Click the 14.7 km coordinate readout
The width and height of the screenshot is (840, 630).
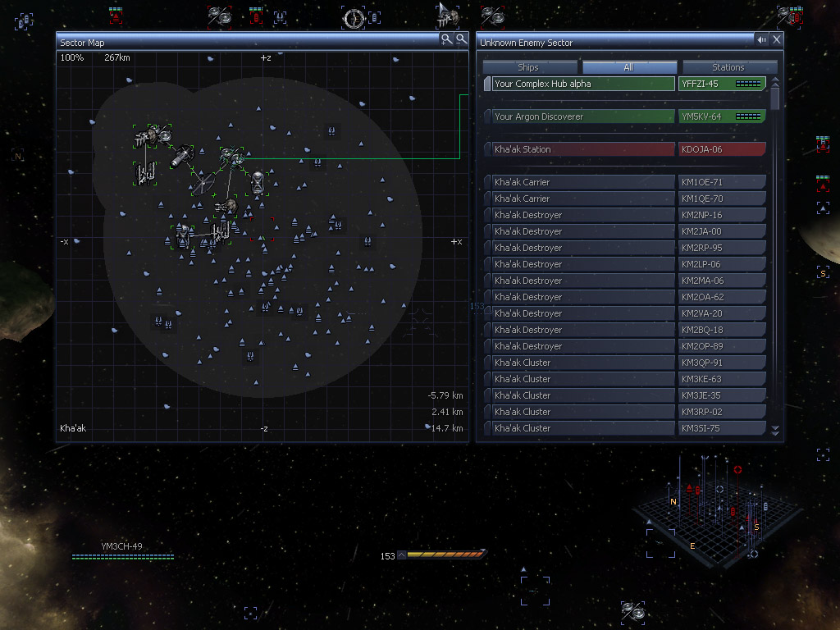(x=447, y=428)
